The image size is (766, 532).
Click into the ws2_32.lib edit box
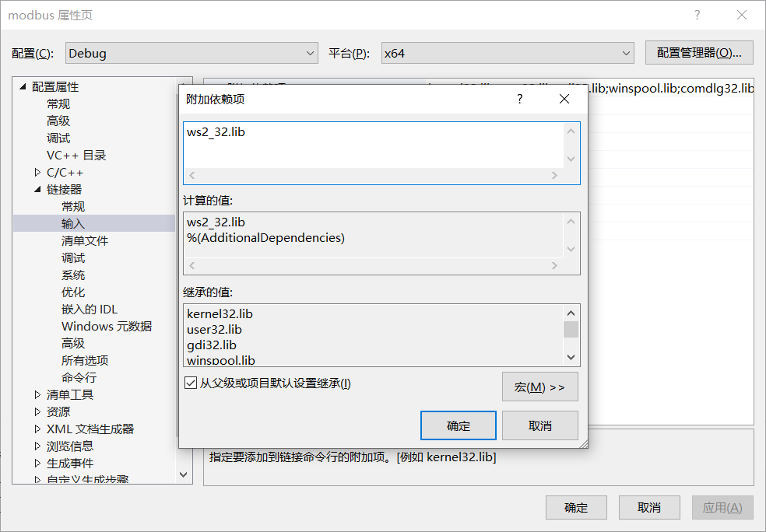click(374, 145)
